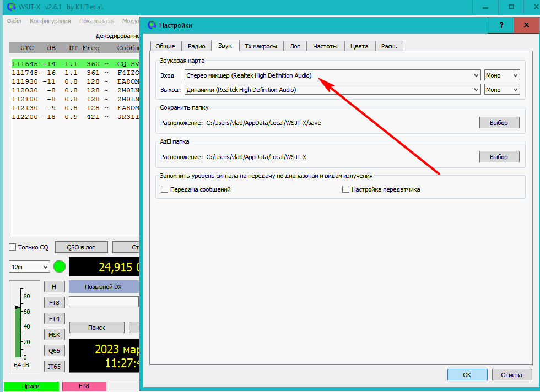The image size is (540, 392).
Task: Enable the Настройка передатчика checkbox
Action: [x=346, y=189]
